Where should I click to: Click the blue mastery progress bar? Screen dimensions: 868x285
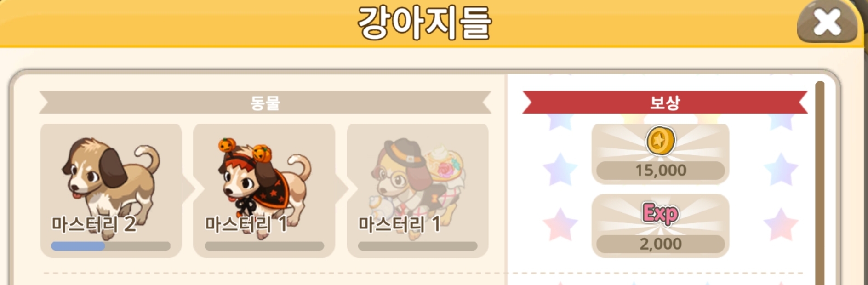coord(110,246)
